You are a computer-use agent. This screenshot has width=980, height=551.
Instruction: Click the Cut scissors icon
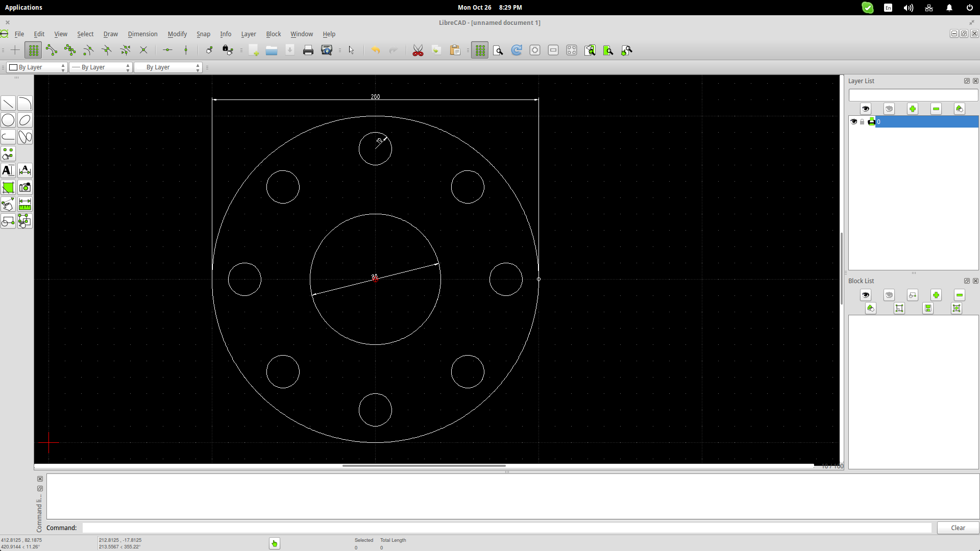tap(418, 51)
